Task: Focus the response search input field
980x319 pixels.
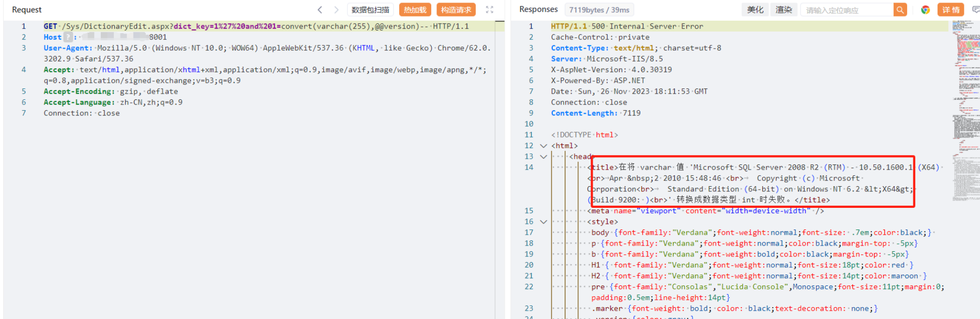Action: 847,10
